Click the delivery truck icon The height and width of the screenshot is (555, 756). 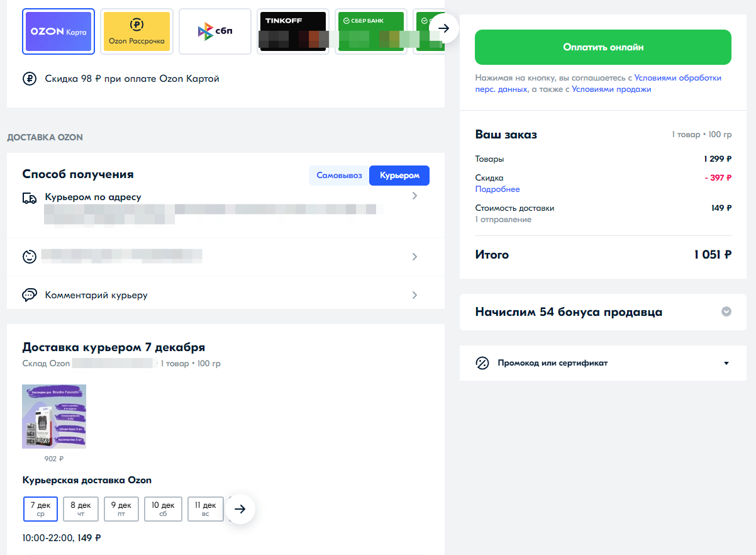30,198
